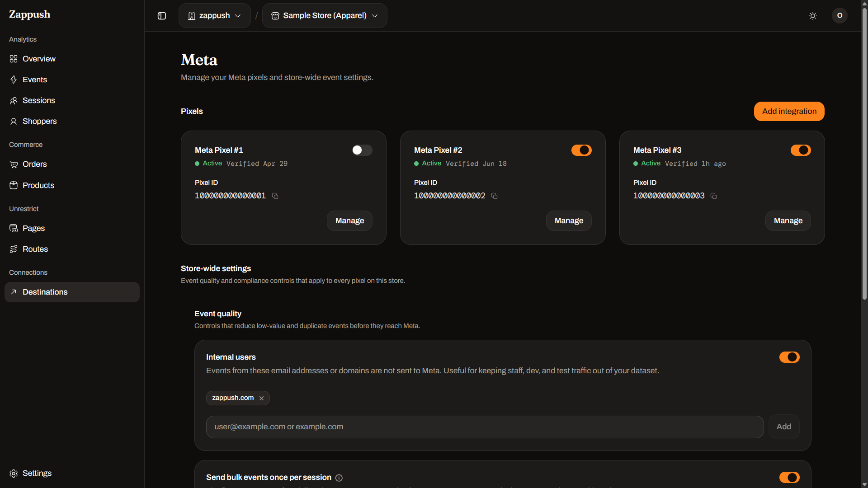Turn off the Meta Pixel #3 toggle
This screenshot has width=868, height=488.
801,150
